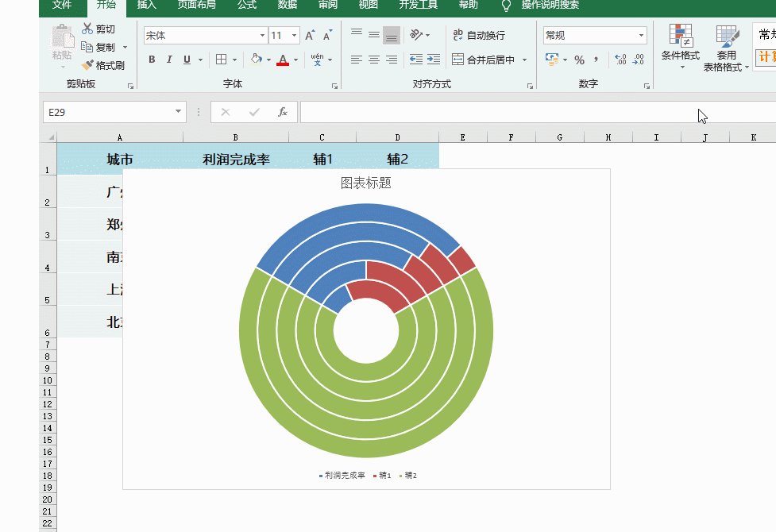Expand the font size dropdown
Image resolution: width=776 pixels, height=532 pixels.
click(291, 35)
